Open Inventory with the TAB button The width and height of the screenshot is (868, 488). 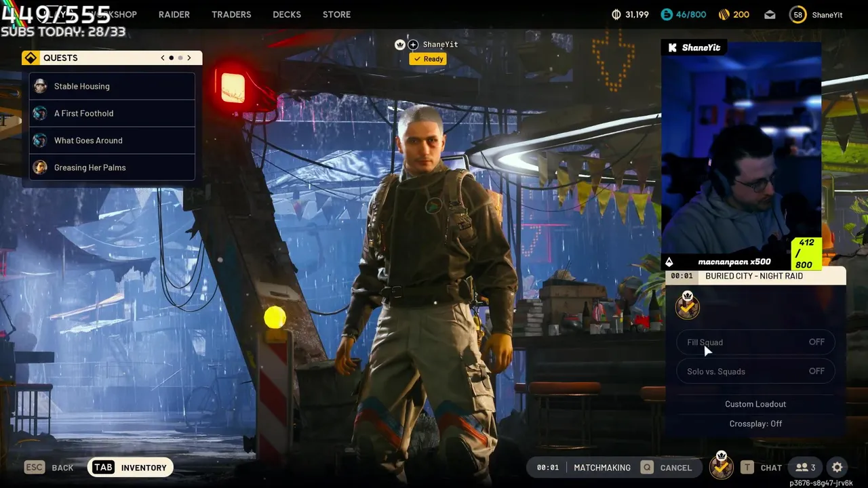(x=130, y=468)
